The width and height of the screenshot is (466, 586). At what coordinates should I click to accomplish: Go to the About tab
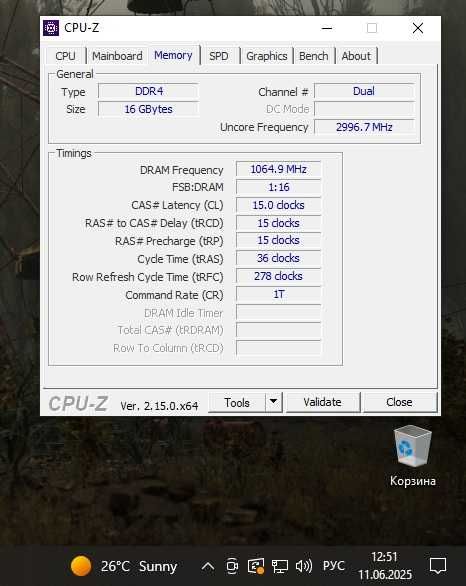point(356,56)
